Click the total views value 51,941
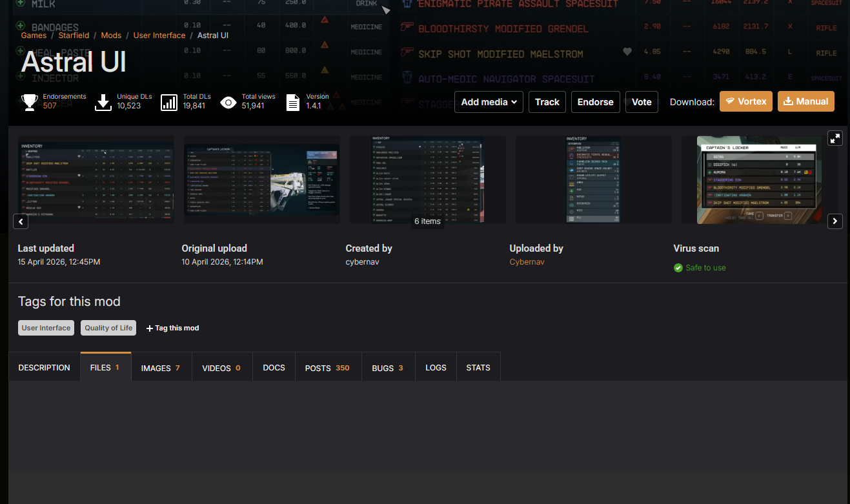The image size is (850, 504). [x=253, y=106]
